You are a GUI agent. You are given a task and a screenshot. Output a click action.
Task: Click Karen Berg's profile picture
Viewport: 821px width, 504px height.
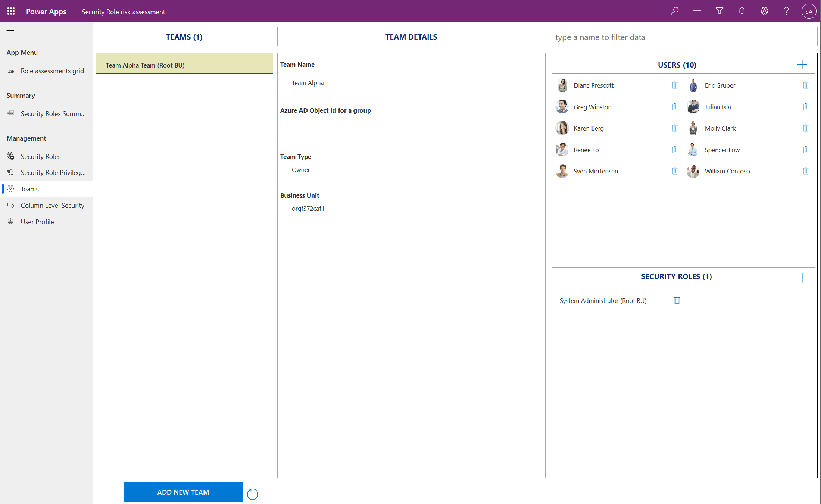click(x=562, y=128)
